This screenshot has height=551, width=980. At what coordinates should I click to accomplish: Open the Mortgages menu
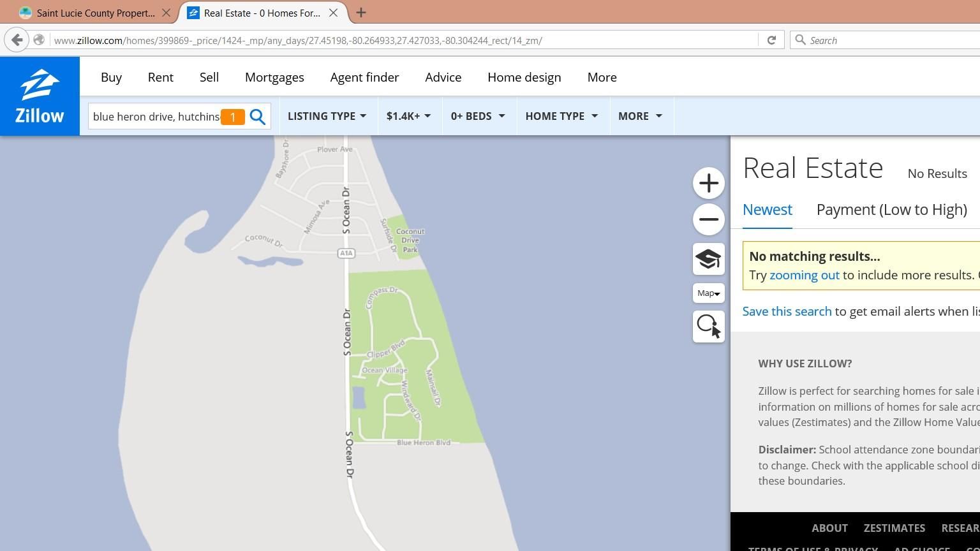274,77
